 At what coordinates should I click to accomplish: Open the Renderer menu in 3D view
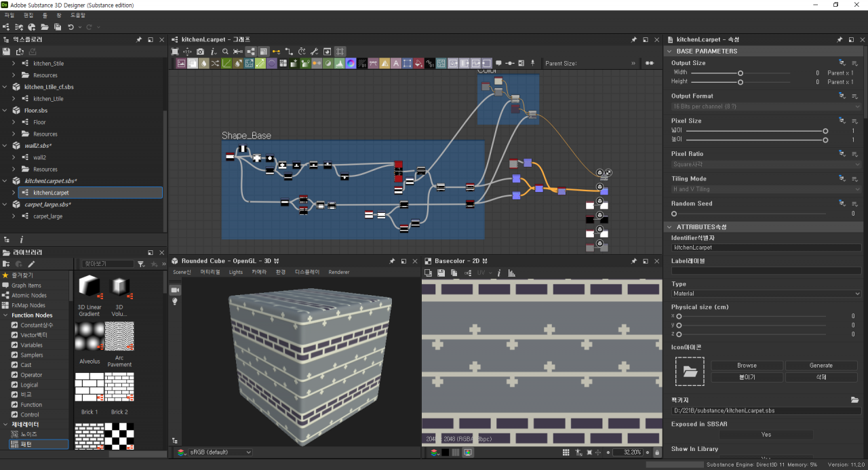[338, 273]
